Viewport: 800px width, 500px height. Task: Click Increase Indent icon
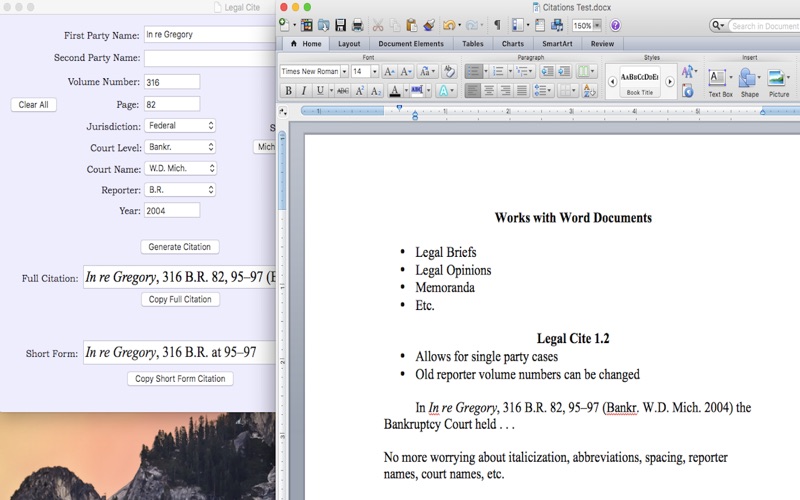(x=564, y=71)
